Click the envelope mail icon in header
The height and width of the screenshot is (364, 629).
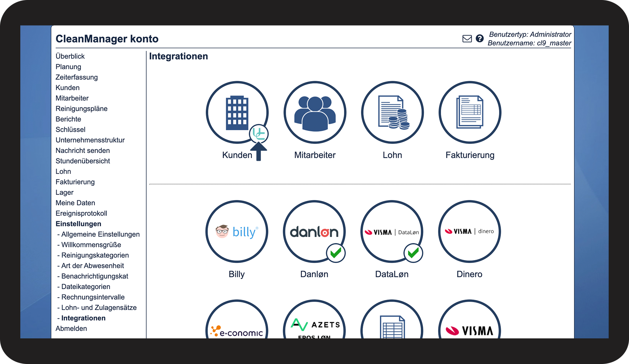(467, 39)
